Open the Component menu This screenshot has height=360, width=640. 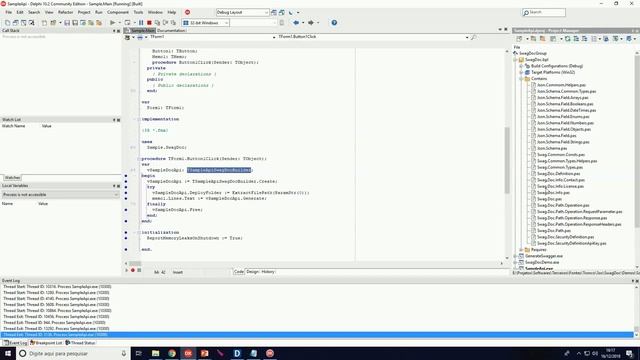point(118,12)
